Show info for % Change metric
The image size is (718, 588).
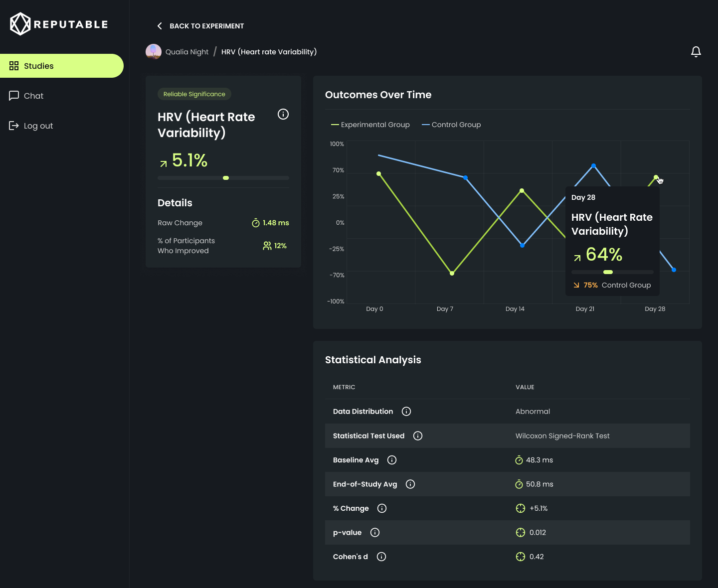coord(382,508)
